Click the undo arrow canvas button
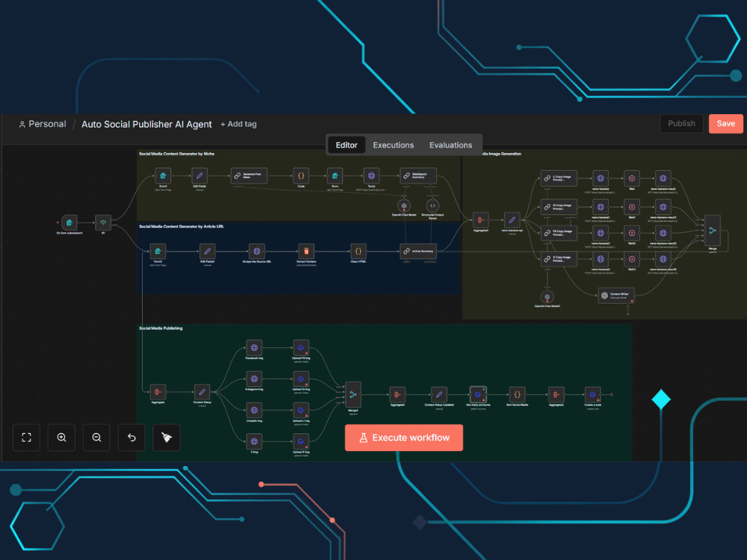747x560 pixels. [x=131, y=437]
